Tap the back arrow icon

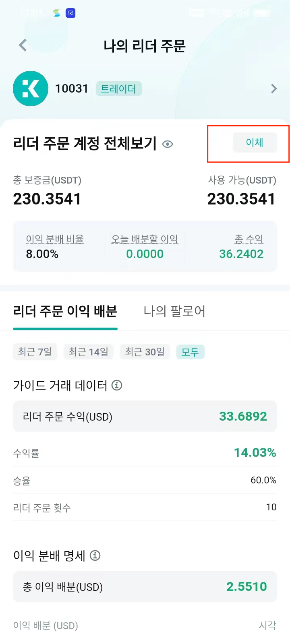click(x=23, y=45)
